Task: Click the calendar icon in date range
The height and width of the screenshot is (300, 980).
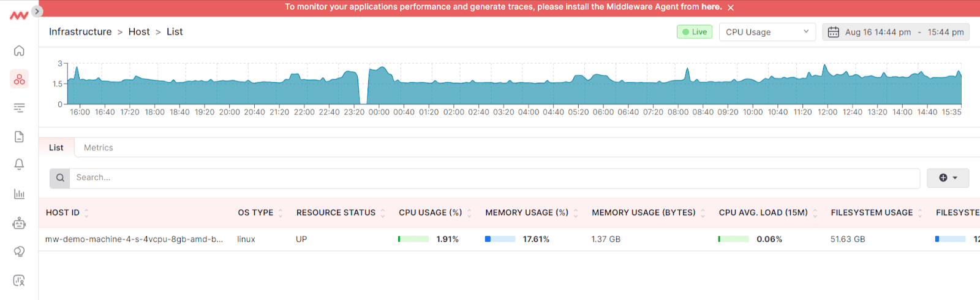Action: (833, 32)
